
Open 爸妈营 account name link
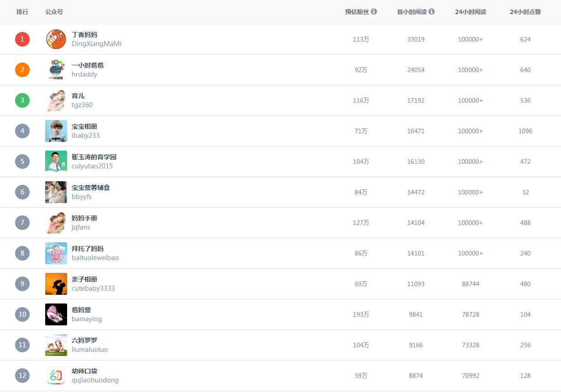[81, 310]
